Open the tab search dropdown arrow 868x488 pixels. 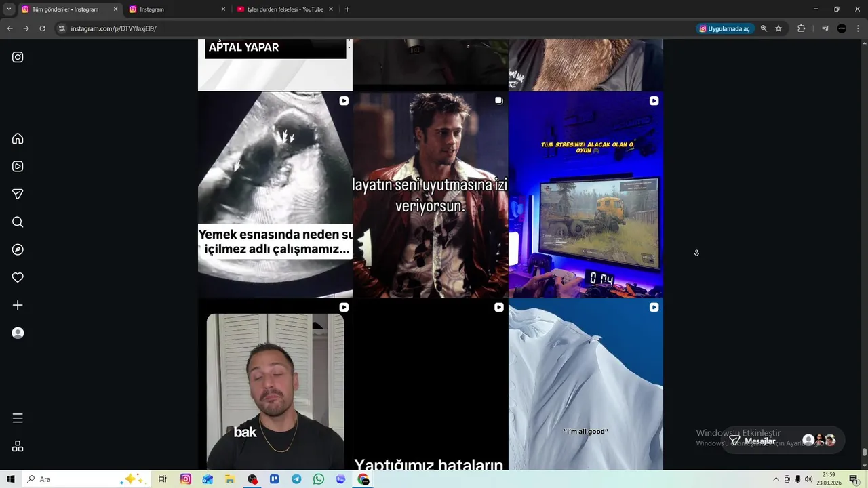pyautogui.click(x=8, y=9)
